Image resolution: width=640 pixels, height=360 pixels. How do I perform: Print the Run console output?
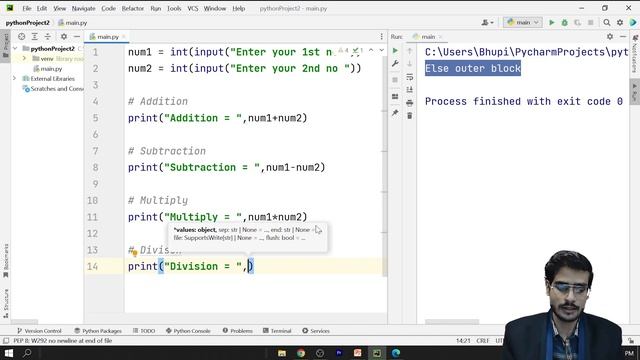pyautogui.click(x=409, y=103)
